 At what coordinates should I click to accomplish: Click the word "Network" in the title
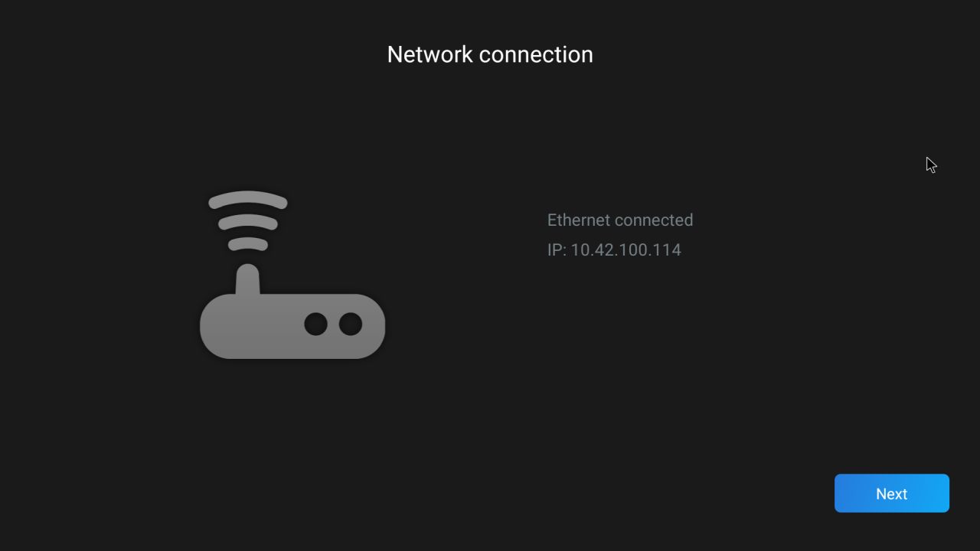coord(430,54)
